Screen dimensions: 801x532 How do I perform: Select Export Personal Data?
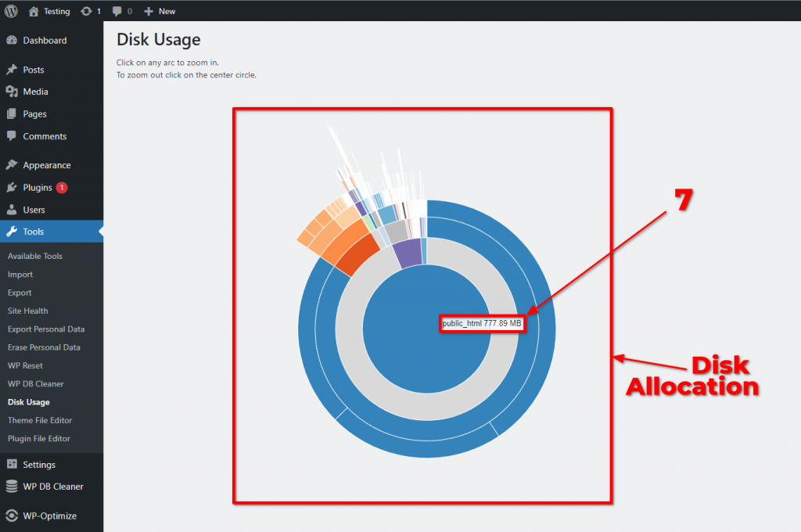pyautogui.click(x=46, y=329)
